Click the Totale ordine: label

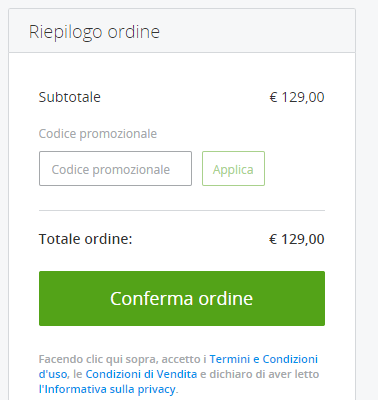86,239
